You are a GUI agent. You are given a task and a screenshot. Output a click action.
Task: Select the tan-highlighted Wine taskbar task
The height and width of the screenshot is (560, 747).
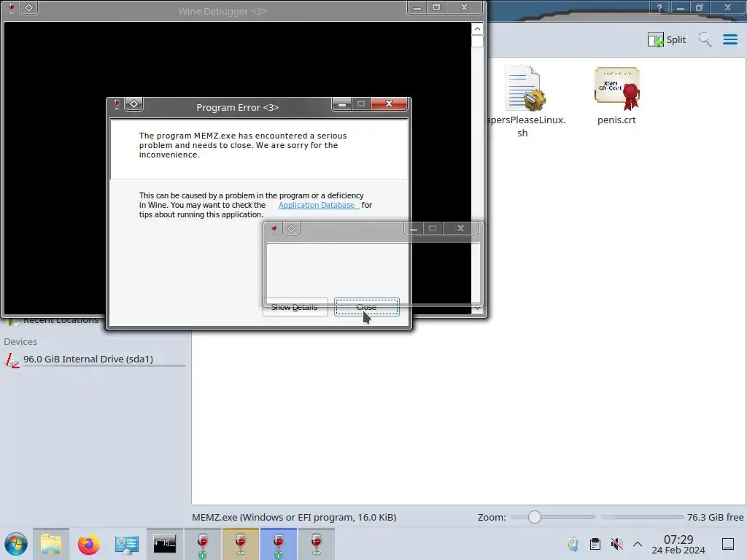pos(241,544)
